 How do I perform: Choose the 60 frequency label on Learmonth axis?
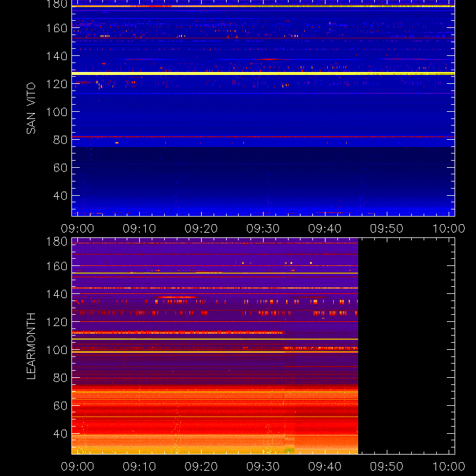[60, 406]
